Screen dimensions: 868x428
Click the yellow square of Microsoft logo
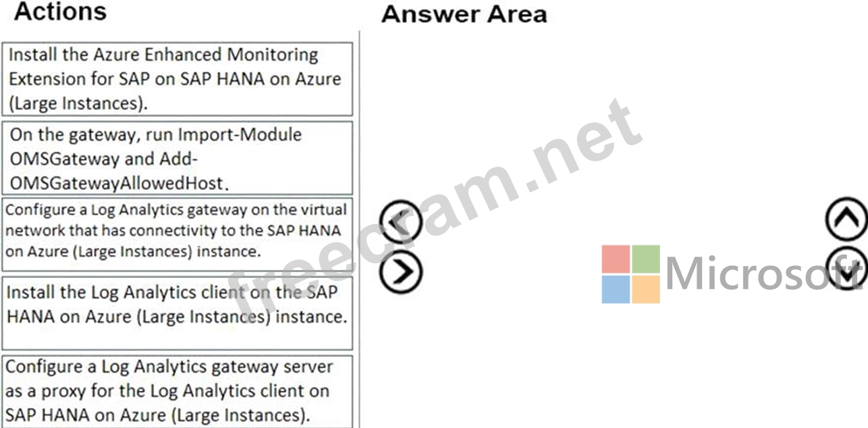pos(646,289)
